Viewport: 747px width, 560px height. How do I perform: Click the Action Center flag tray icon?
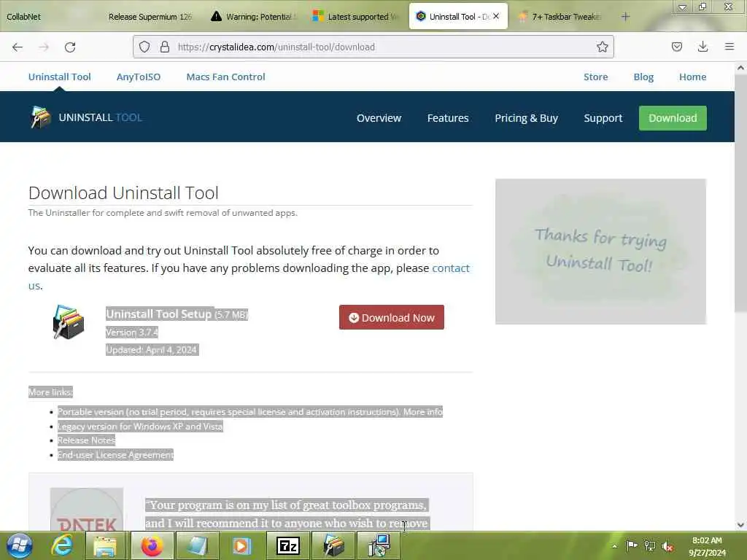(x=632, y=545)
